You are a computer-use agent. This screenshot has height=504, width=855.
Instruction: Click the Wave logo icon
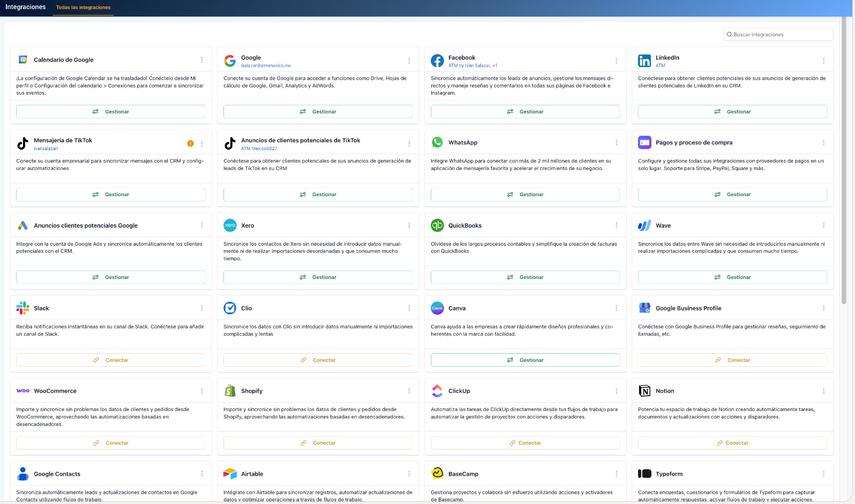644,226
